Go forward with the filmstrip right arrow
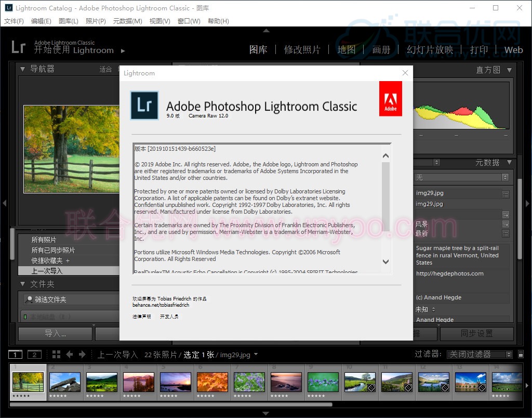 click(82, 355)
